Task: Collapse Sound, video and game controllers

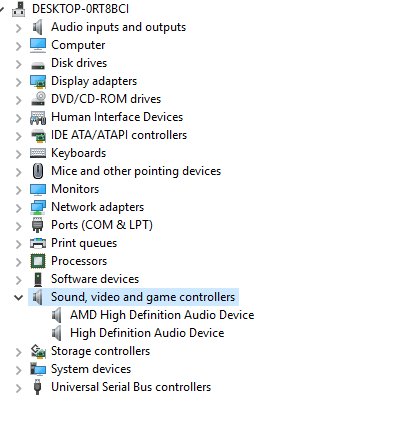Action: 18,297
